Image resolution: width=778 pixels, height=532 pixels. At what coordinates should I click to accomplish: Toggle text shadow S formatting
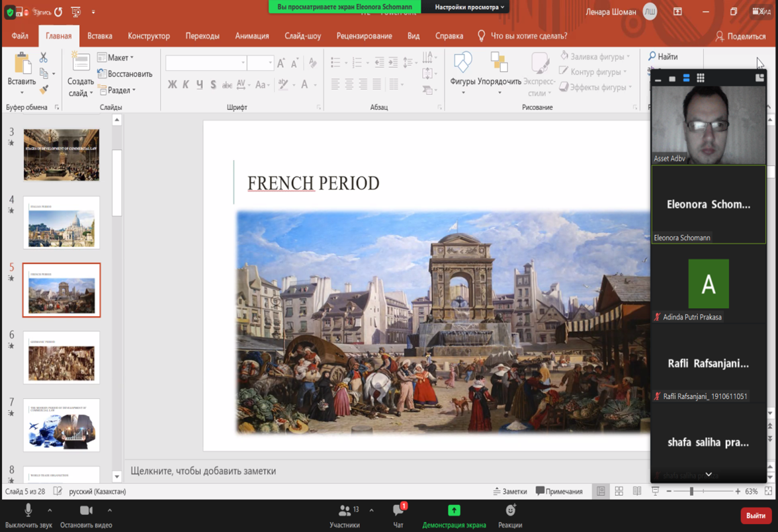tap(213, 85)
